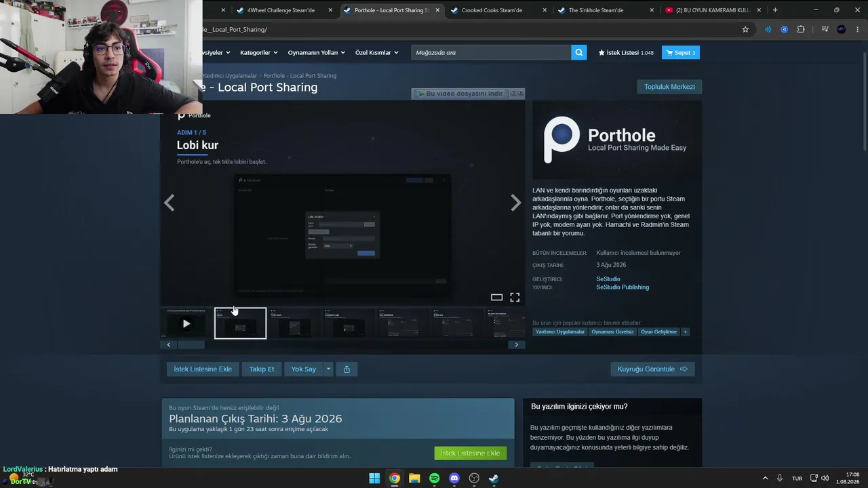
Task: Play the trailer video thumbnail
Action: (x=186, y=323)
